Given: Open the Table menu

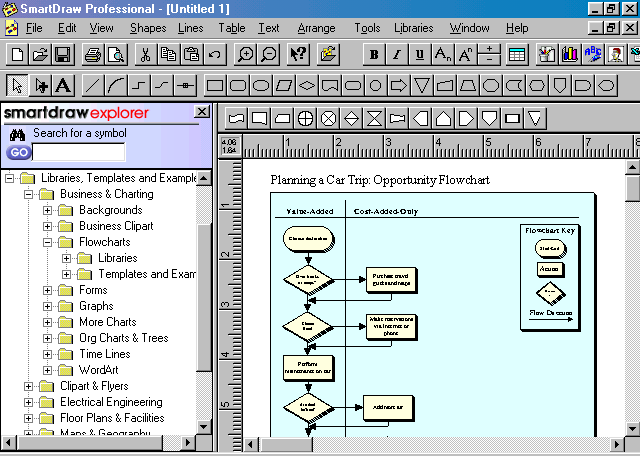Looking at the screenshot, I should (x=232, y=28).
